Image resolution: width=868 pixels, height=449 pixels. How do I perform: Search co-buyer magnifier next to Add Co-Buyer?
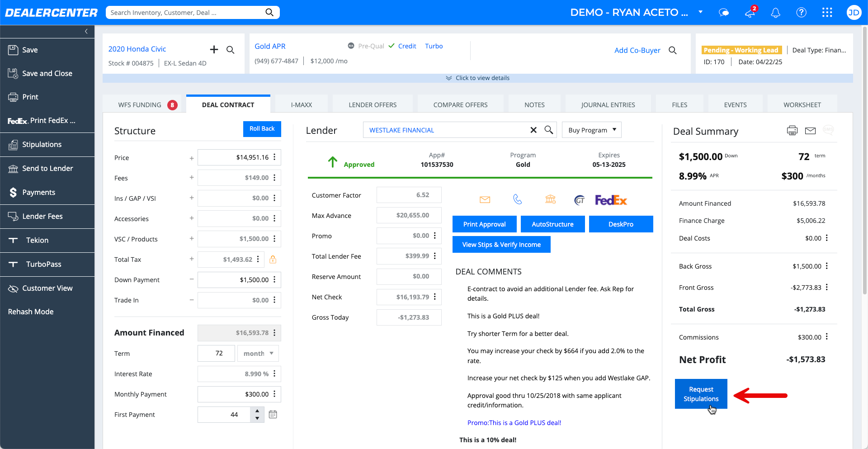tap(673, 50)
